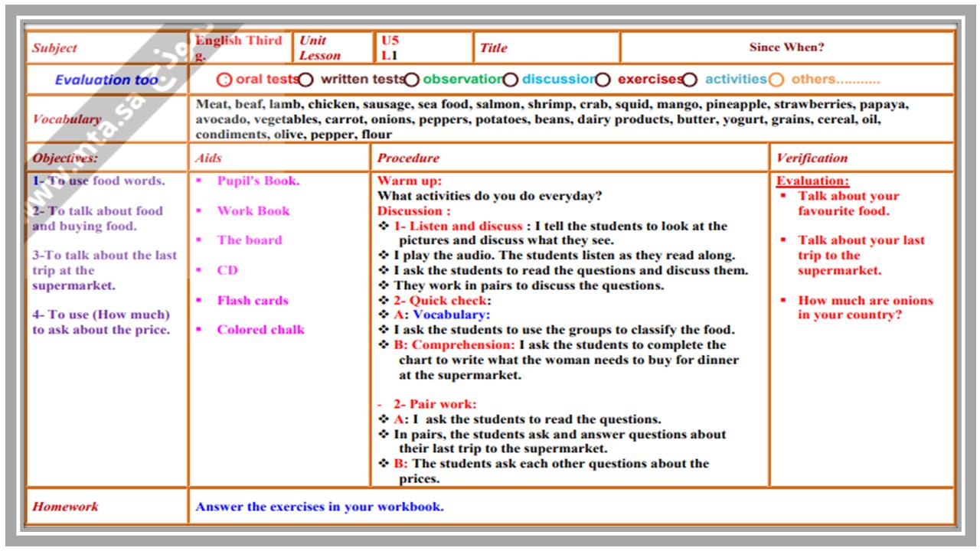Click the 'Evaluation:' underlined heading
980x551 pixels.
(x=813, y=181)
